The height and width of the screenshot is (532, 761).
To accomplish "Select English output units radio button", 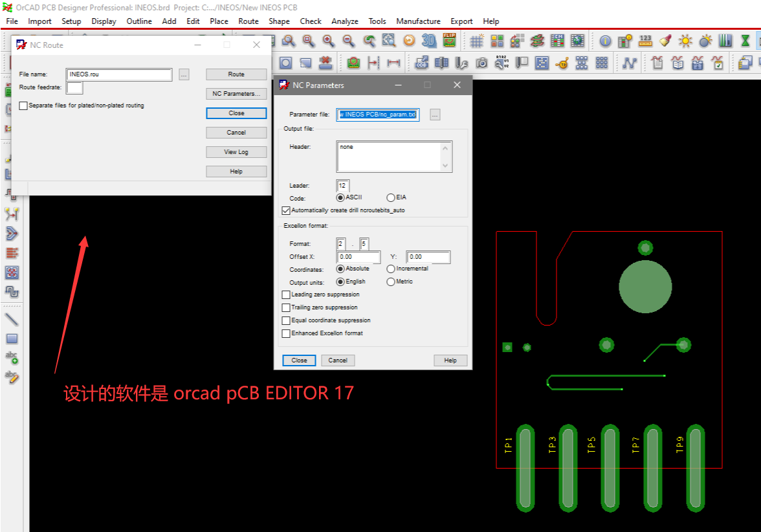I will pos(340,282).
